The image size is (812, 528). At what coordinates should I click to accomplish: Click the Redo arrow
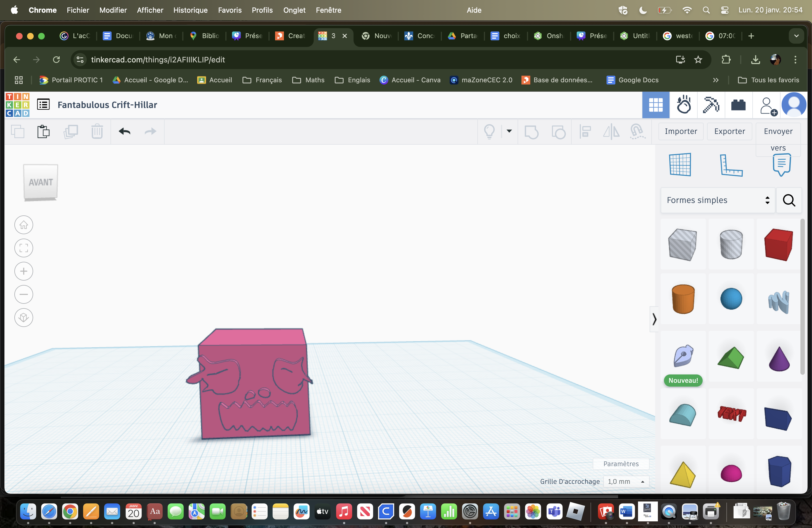point(150,131)
